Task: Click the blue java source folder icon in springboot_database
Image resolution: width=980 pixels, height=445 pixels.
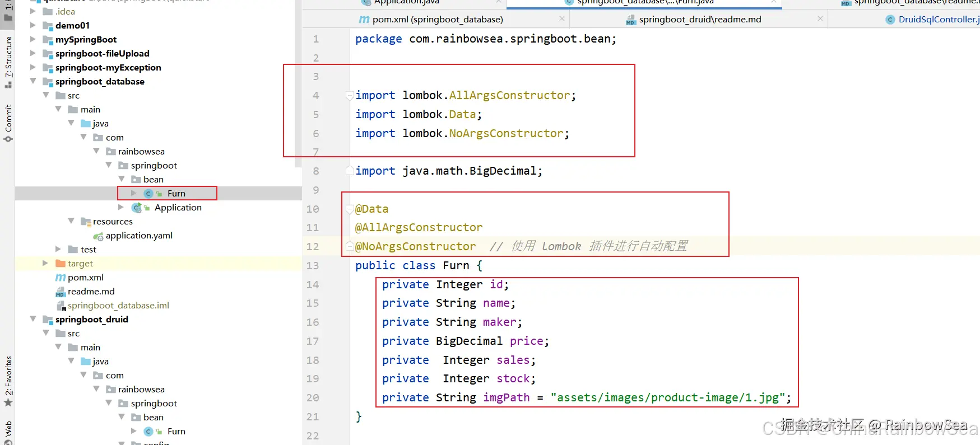Action: (x=86, y=123)
